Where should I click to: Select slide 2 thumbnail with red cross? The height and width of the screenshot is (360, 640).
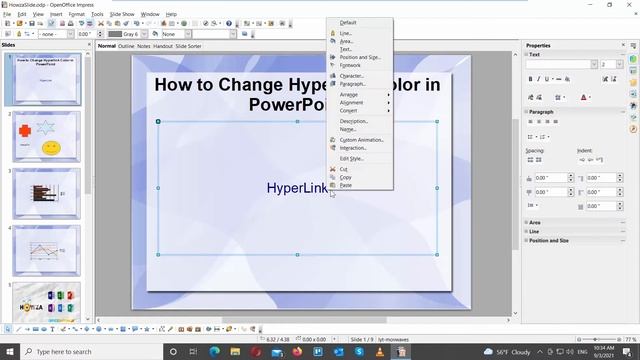coord(46,136)
